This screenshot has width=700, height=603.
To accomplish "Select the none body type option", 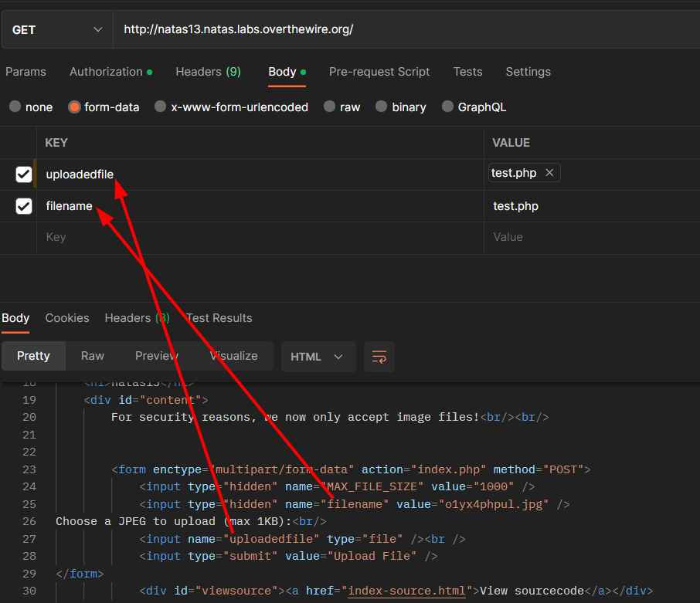I will pyautogui.click(x=15, y=107).
